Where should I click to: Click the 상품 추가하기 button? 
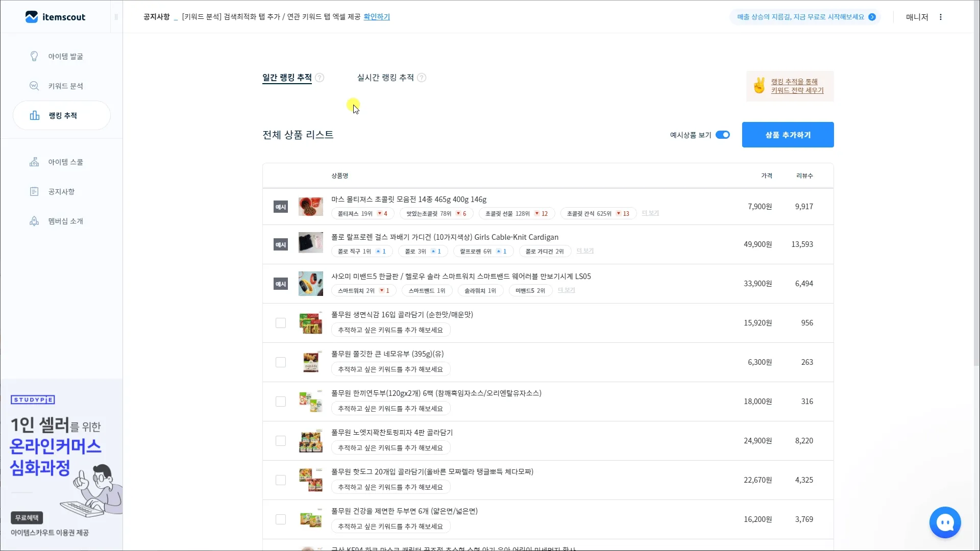[788, 135]
